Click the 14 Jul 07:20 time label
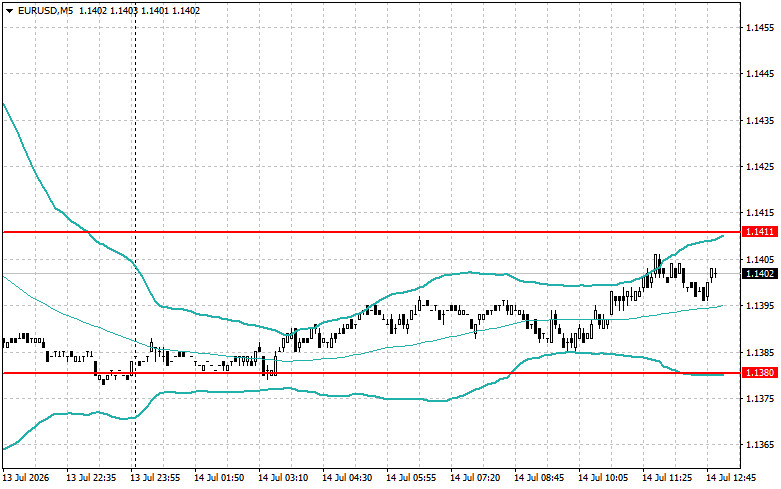 click(475, 478)
